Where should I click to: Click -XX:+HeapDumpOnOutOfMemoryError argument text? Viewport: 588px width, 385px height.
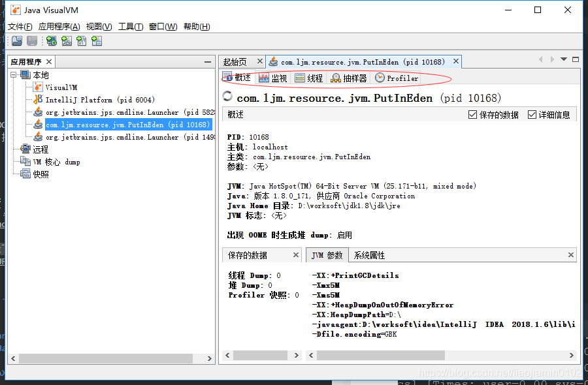pos(382,305)
